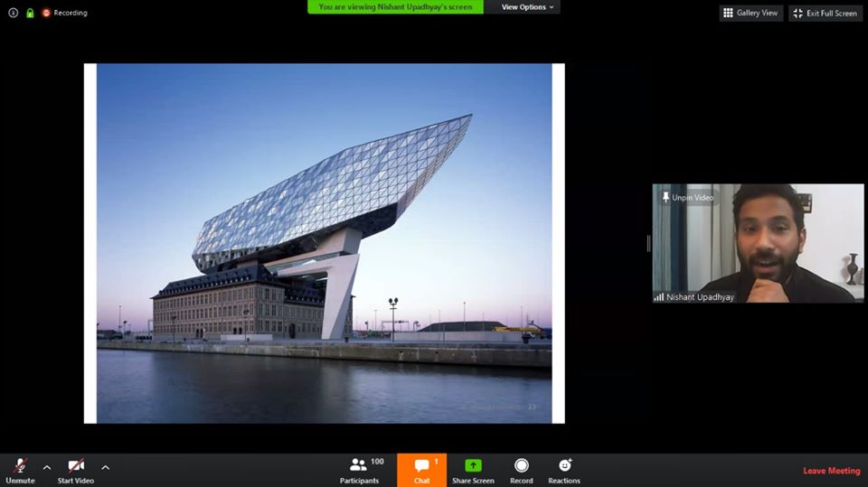Start Video with camera button
The width and height of the screenshot is (868, 487).
coord(76,471)
